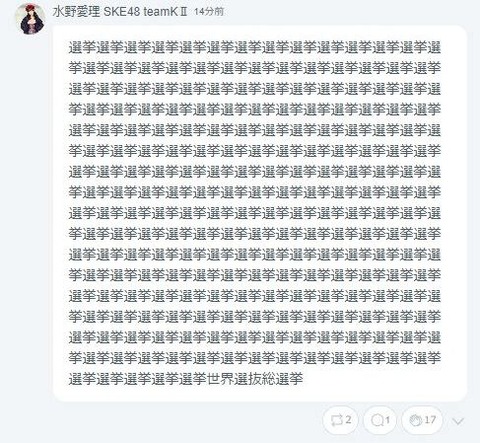Click the 世界選抜総選挙 text in the last line
The height and width of the screenshot is (443, 480).
click(255, 379)
